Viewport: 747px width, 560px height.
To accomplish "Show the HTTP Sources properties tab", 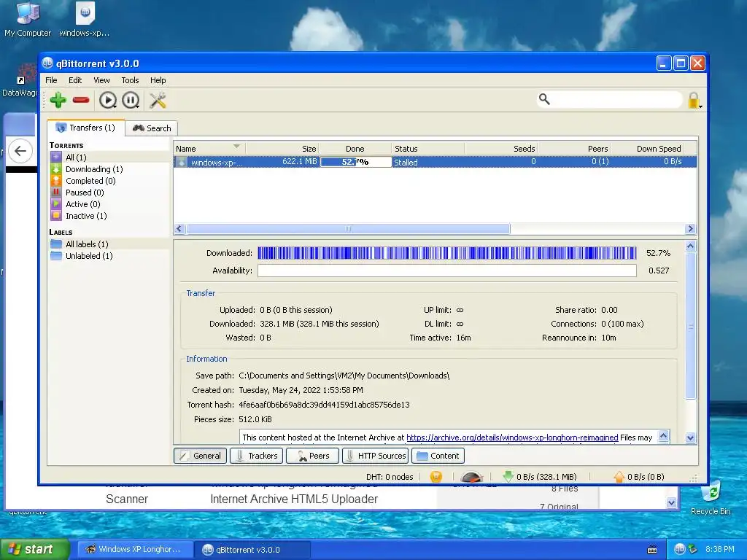I will coord(376,456).
